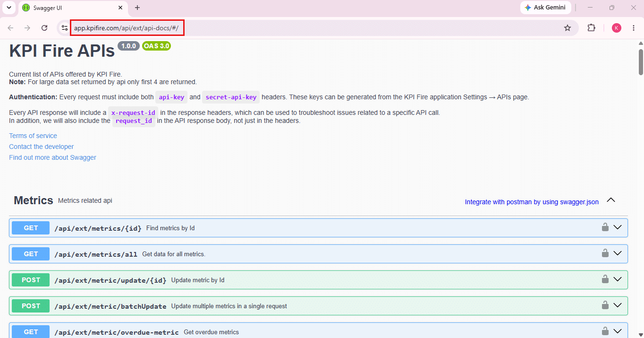
Task: Open the Extensions puzzle icon
Action: 592,28
